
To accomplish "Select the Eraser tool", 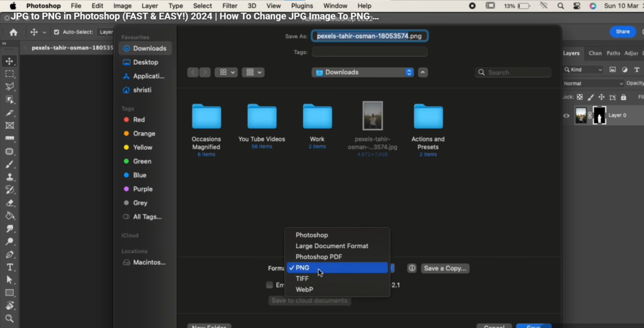I will coord(9,203).
